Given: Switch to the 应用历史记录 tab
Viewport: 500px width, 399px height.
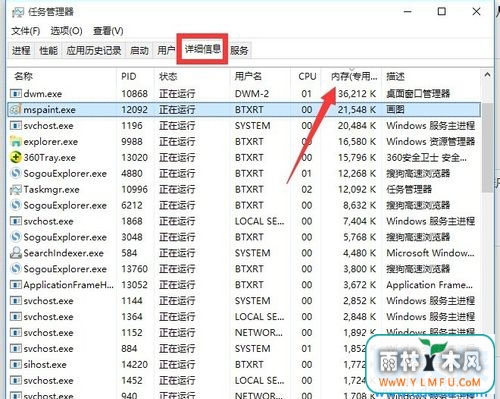Looking at the screenshot, I should tap(94, 50).
